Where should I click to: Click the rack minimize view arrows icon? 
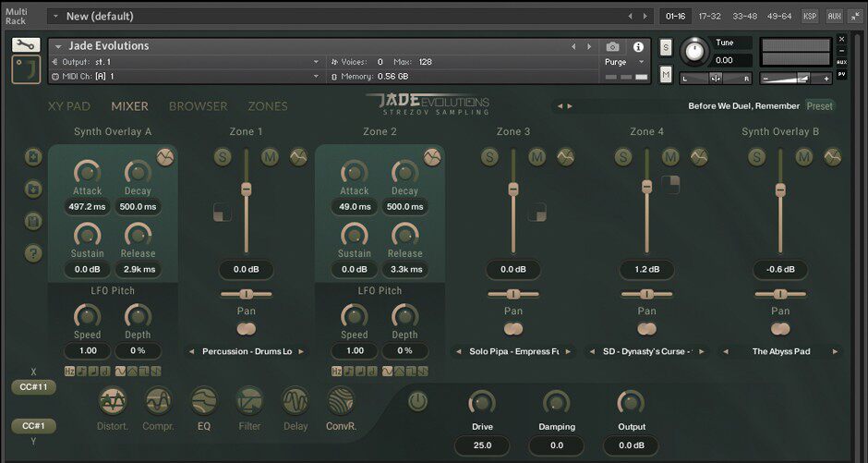[854, 16]
